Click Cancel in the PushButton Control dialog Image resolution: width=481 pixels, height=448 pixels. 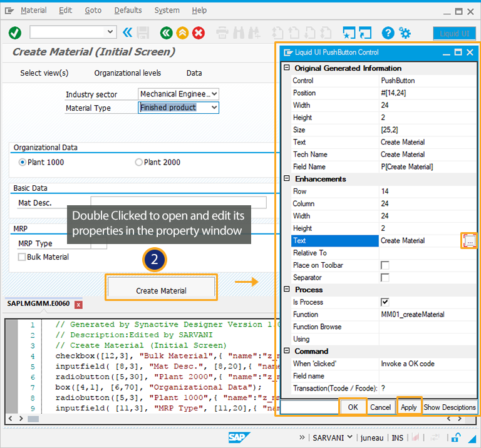pyautogui.click(x=380, y=407)
